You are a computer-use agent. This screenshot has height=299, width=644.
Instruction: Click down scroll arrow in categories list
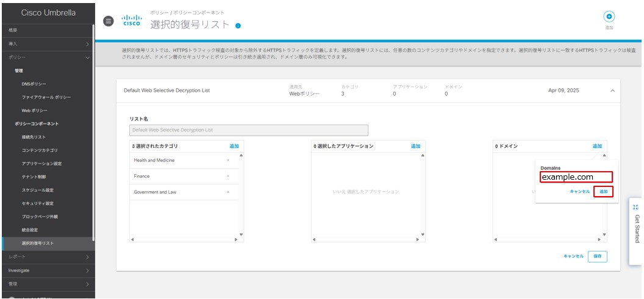241,234
